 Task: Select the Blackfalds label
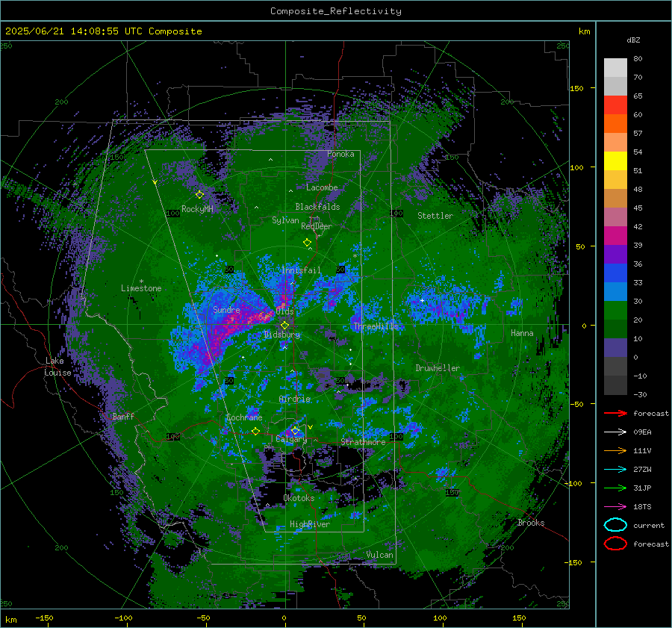pyautogui.click(x=317, y=207)
